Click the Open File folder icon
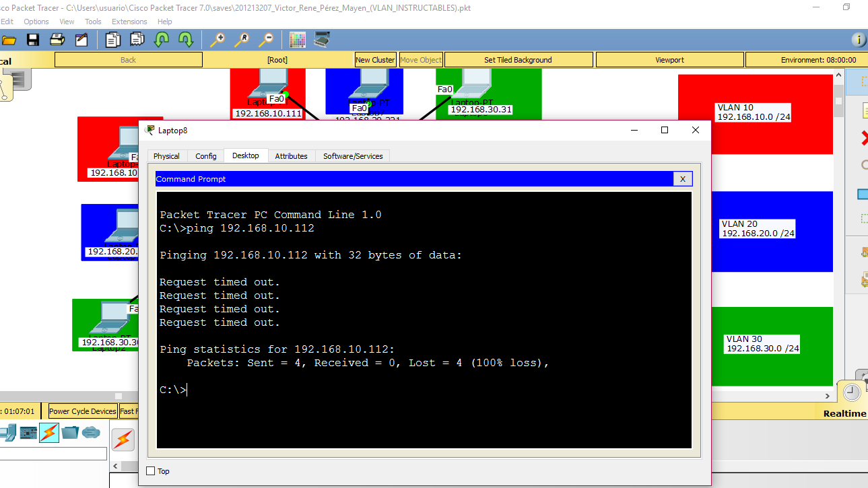Image resolution: width=868 pixels, height=488 pixels. click(8, 40)
